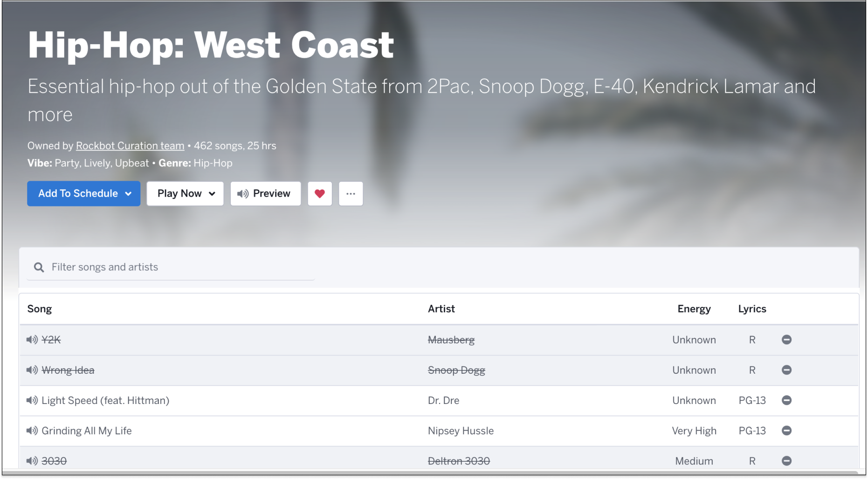Preview Grinding All My Life via speaker icon
Screen dimensions: 868x479
click(x=32, y=431)
